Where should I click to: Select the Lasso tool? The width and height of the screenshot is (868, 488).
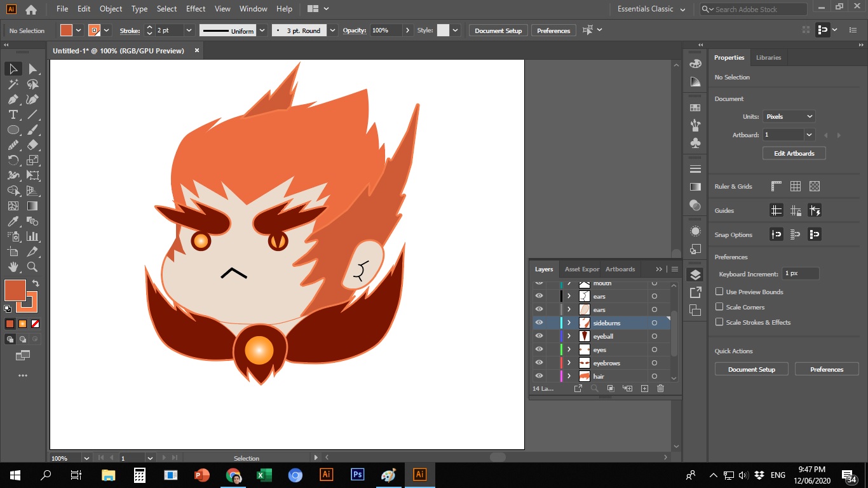(33, 84)
